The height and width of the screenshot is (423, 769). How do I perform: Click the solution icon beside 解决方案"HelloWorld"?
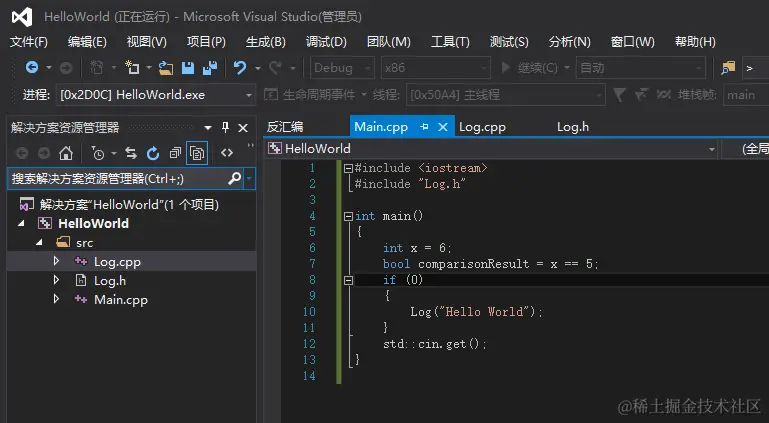[x=26, y=204]
